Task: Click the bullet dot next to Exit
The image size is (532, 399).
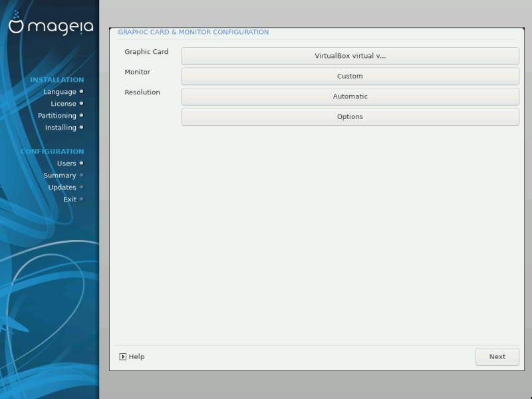Action: (x=81, y=199)
